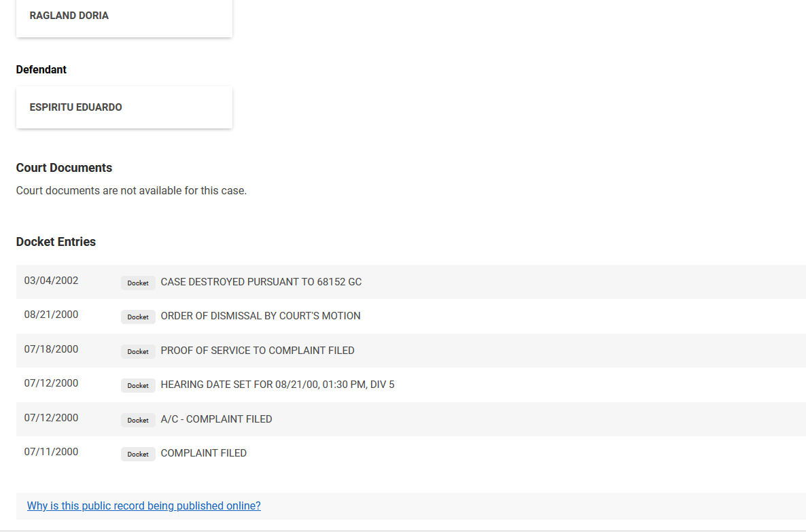Image resolution: width=806 pixels, height=532 pixels.
Task: Select the 07/11/2000 COMPLAINT FILED text
Action: point(203,453)
